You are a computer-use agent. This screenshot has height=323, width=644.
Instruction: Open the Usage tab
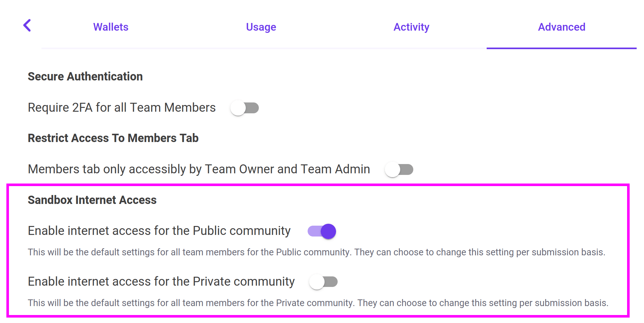261,27
